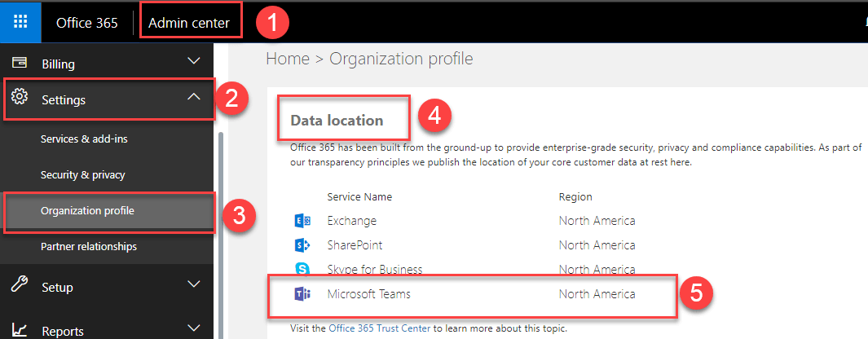Expand the Billing section chevron
The width and height of the screenshot is (868, 339).
193,61
